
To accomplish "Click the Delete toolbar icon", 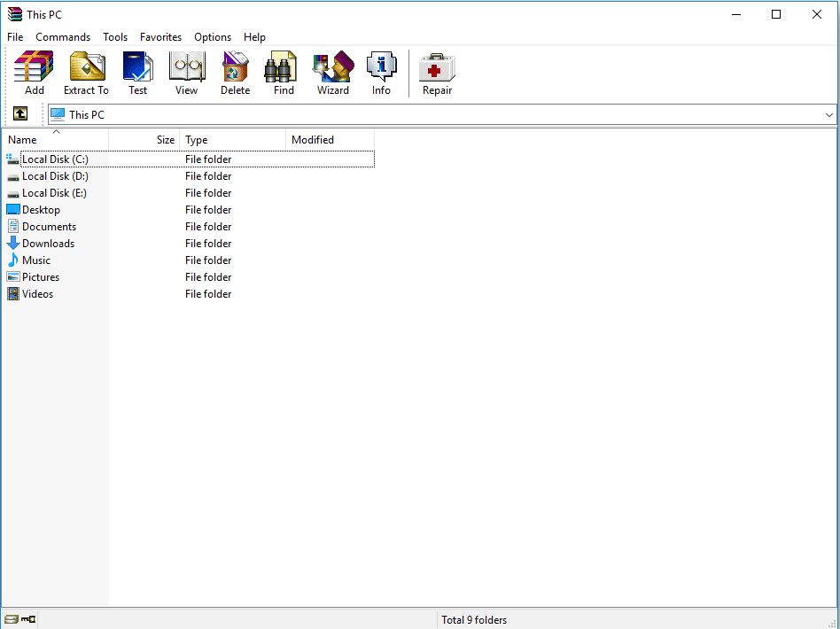I will click(x=235, y=73).
